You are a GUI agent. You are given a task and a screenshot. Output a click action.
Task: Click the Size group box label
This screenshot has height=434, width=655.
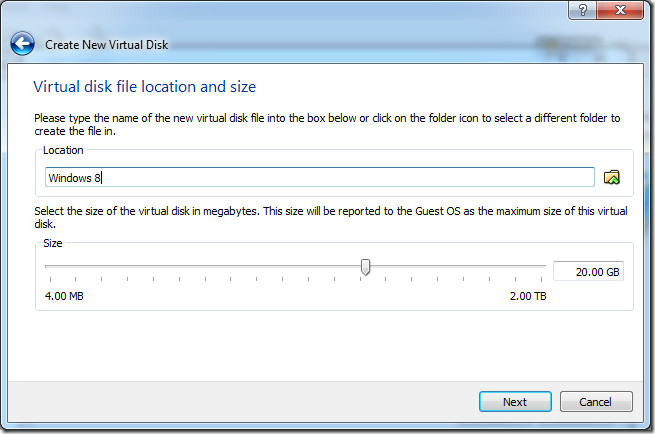(53, 243)
